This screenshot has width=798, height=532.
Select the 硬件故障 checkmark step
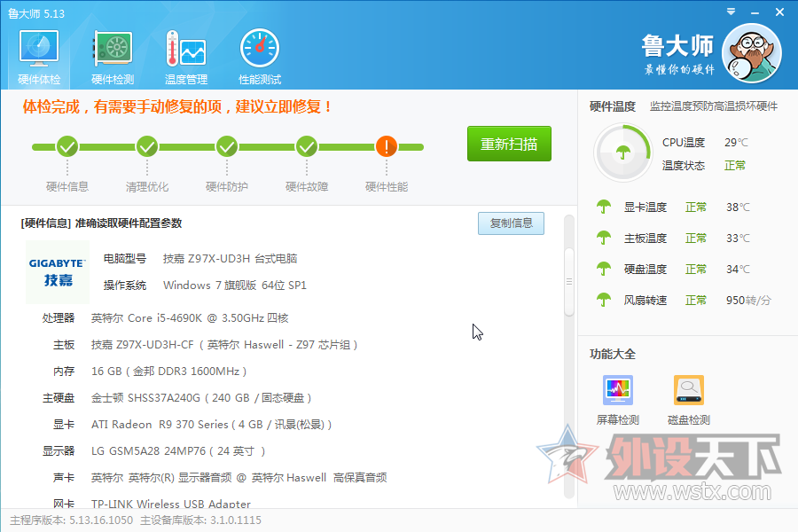[307, 147]
